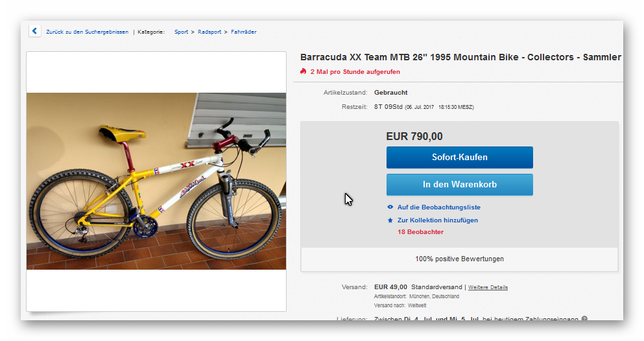Open 'Zurück zu den Suchergebnissen' link
The height and width of the screenshot is (341, 644).
tap(87, 32)
